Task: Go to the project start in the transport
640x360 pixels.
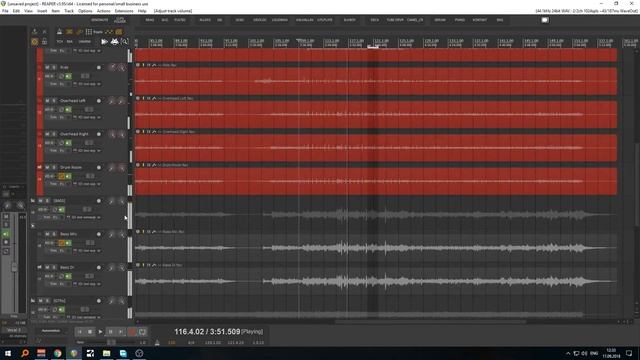Action: 80,332
